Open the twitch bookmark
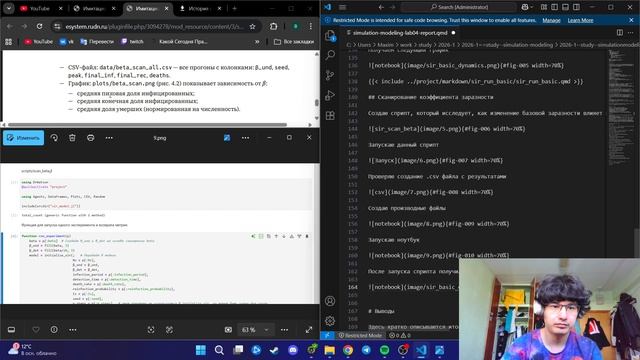This screenshot has height=360, width=640. (x=132, y=42)
